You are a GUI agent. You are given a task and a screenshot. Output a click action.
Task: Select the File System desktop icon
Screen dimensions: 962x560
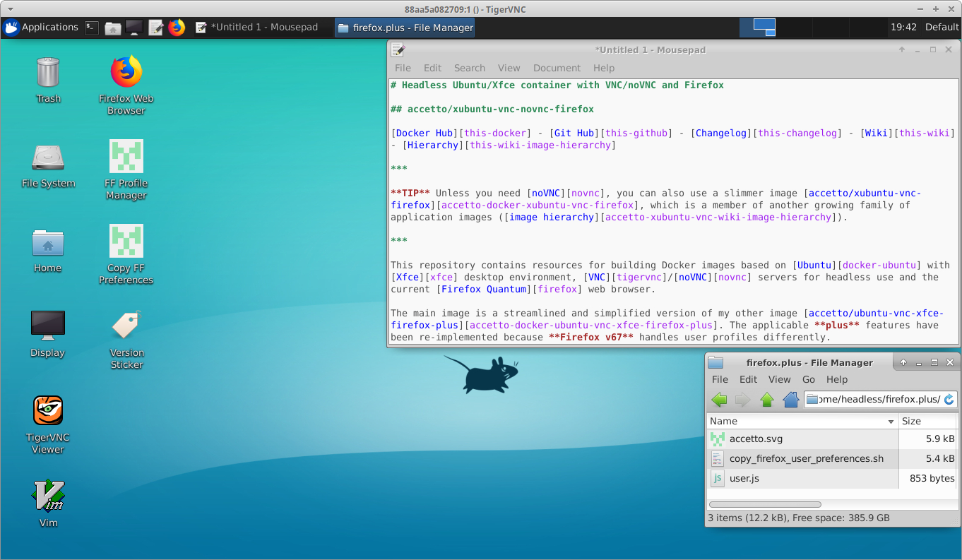tap(48, 165)
